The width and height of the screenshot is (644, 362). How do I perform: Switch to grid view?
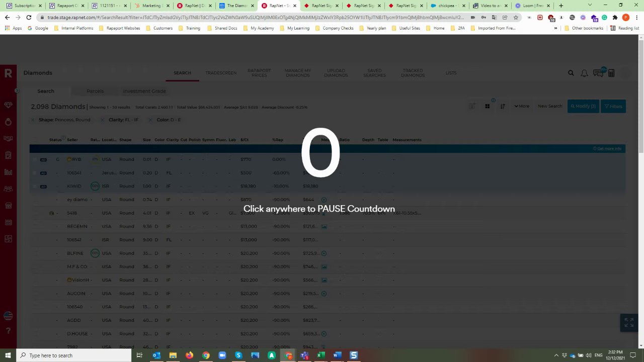487,106
